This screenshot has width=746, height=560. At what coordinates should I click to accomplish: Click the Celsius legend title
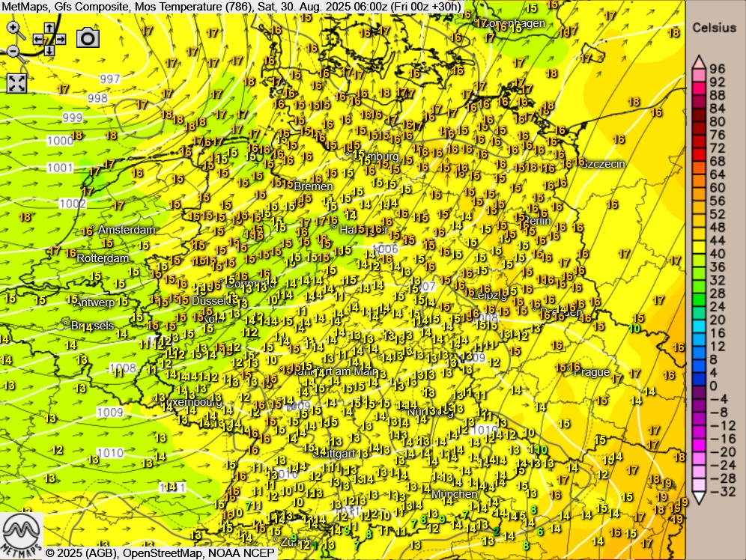pos(714,28)
